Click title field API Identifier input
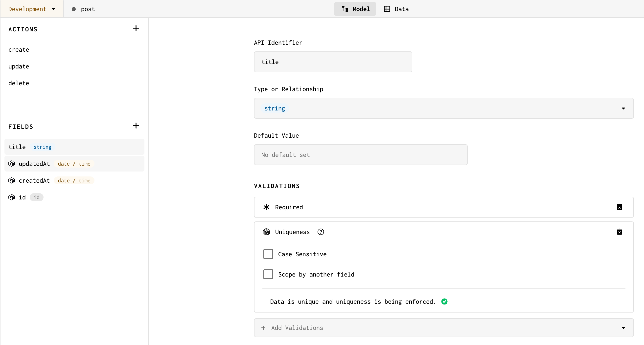 (333, 62)
